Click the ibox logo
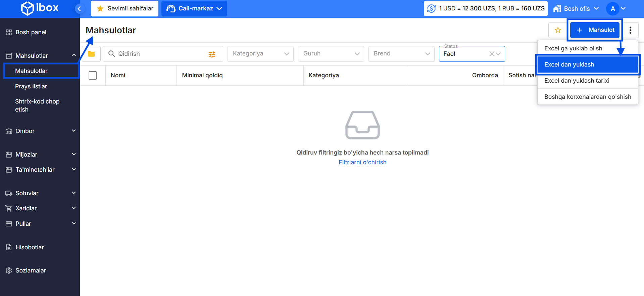The height and width of the screenshot is (296, 644). pos(40,8)
